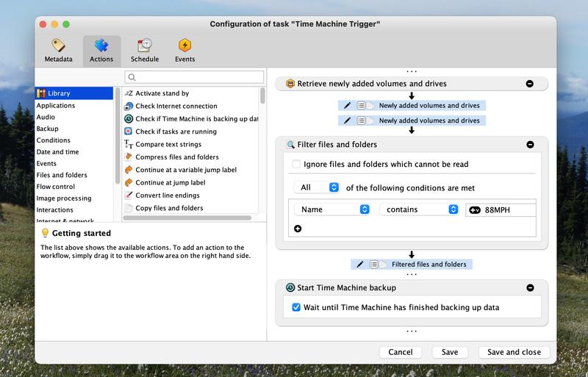Screen dimensions: 588x377
Task: Click the Save and close button
Action: 514,352
